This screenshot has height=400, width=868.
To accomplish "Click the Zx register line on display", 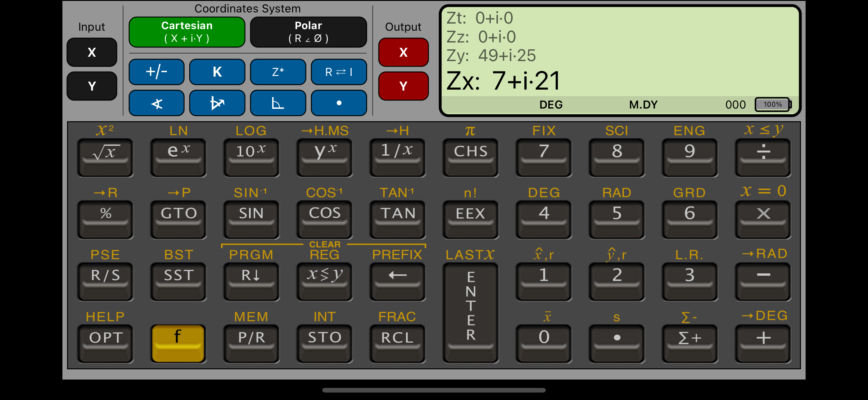I will 504,81.
